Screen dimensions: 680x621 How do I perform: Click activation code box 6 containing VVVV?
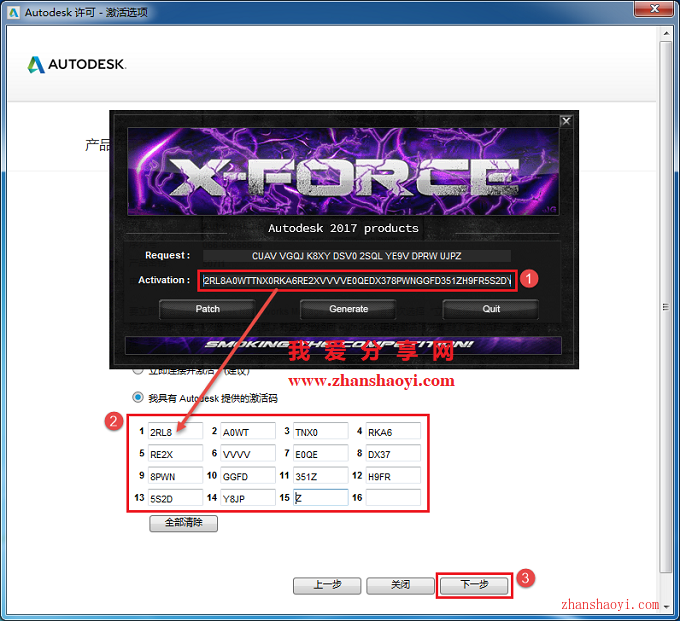(248, 454)
